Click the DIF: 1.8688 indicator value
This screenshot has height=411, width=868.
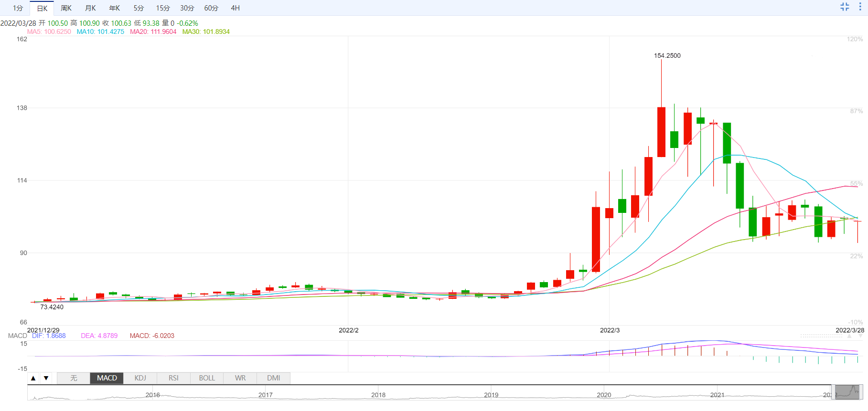(x=49, y=336)
